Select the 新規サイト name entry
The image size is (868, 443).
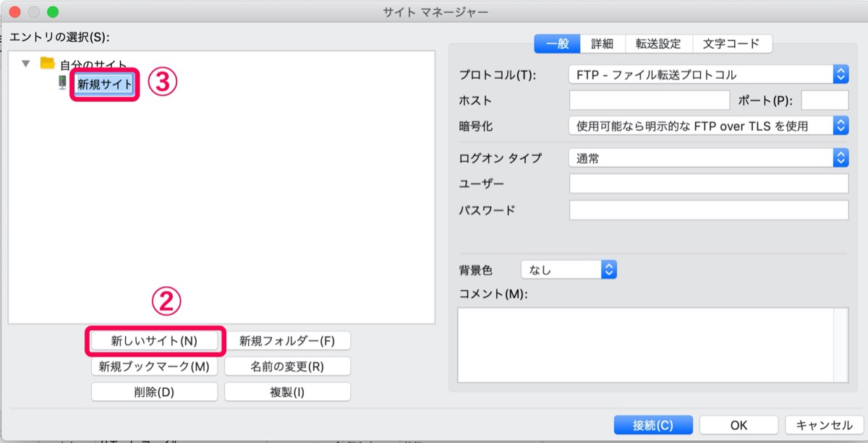tap(105, 84)
